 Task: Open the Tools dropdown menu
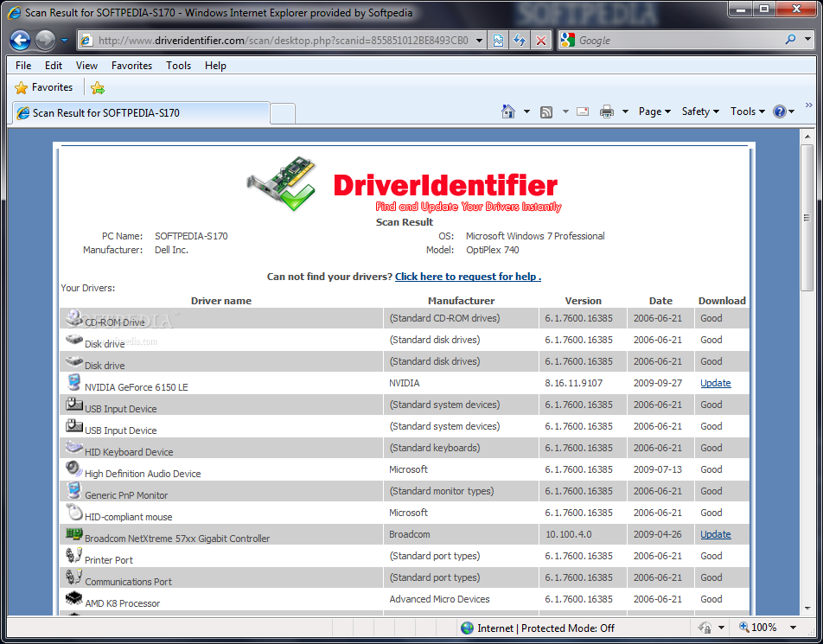744,111
